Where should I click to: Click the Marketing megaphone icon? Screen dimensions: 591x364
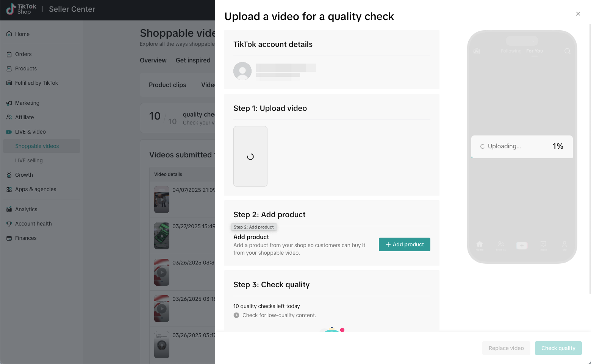point(9,103)
